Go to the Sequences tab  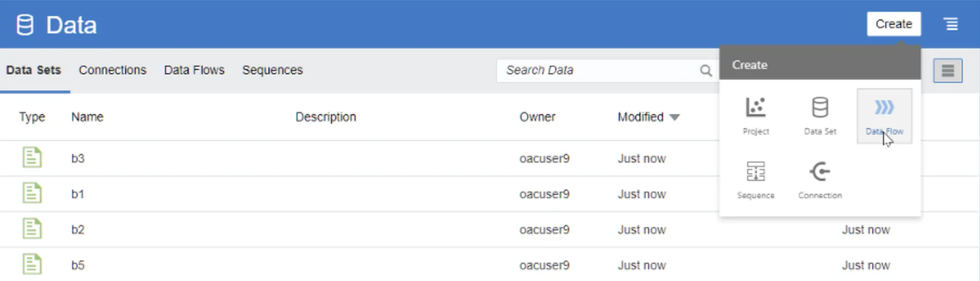(272, 70)
